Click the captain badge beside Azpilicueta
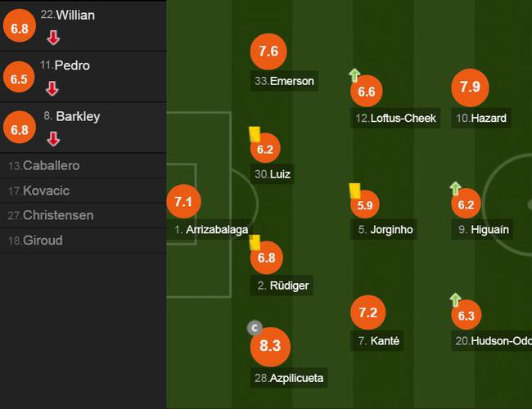Image resolution: width=532 pixels, height=409 pixels. (254, 328)
